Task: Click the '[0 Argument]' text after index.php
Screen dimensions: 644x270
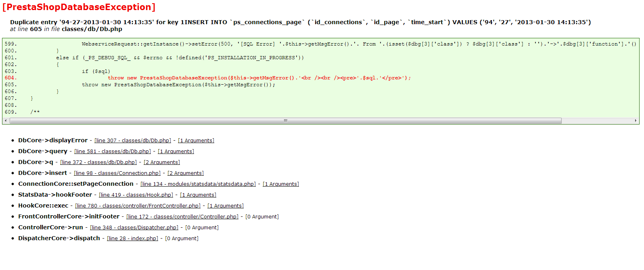Action: (182, 239)
